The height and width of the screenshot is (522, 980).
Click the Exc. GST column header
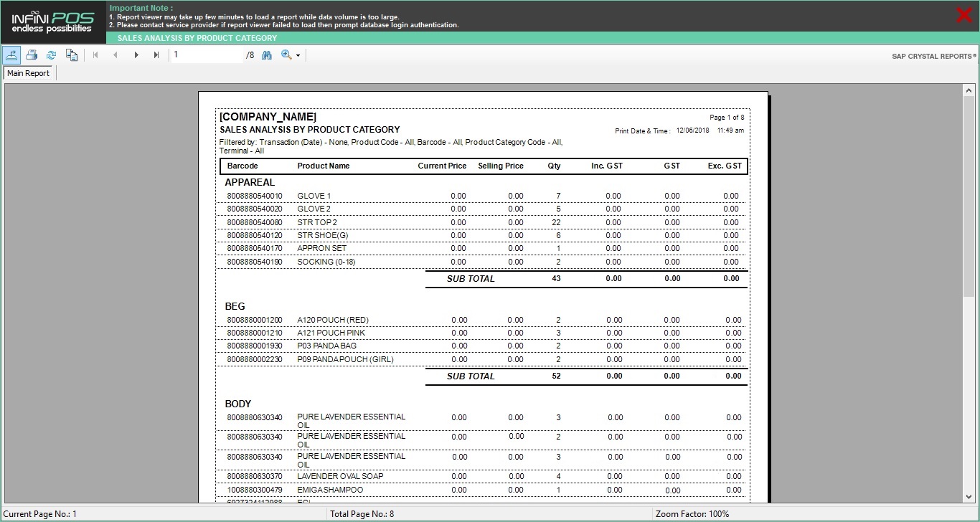click(x=725, y=166)
